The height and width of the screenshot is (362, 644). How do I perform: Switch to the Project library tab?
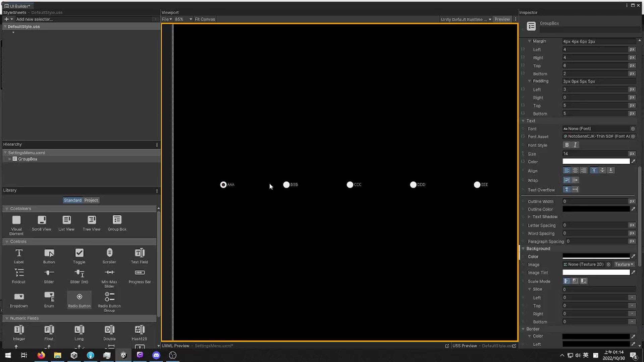point(91,200)
